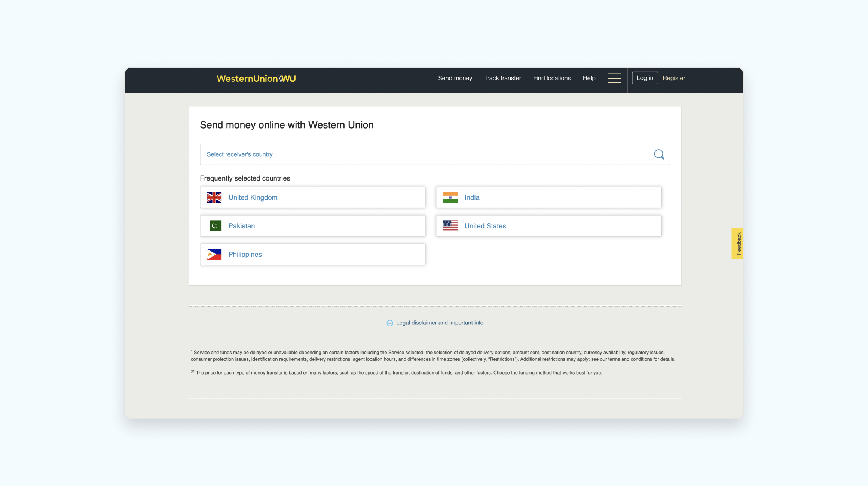Open the Help menu item
The image size is (868, 486).
589,78
